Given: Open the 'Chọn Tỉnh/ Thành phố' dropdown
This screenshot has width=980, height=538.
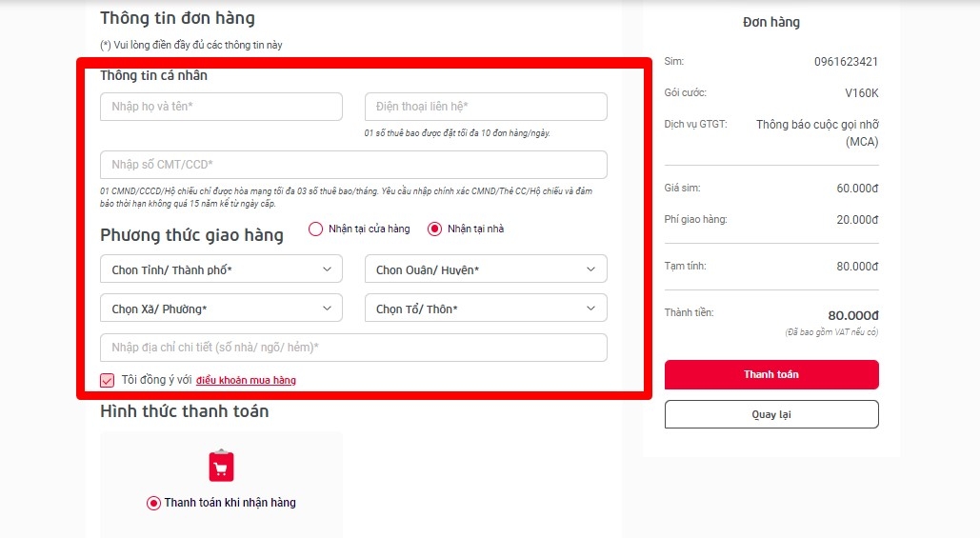Looking at the screenshot, I should 221,269.
